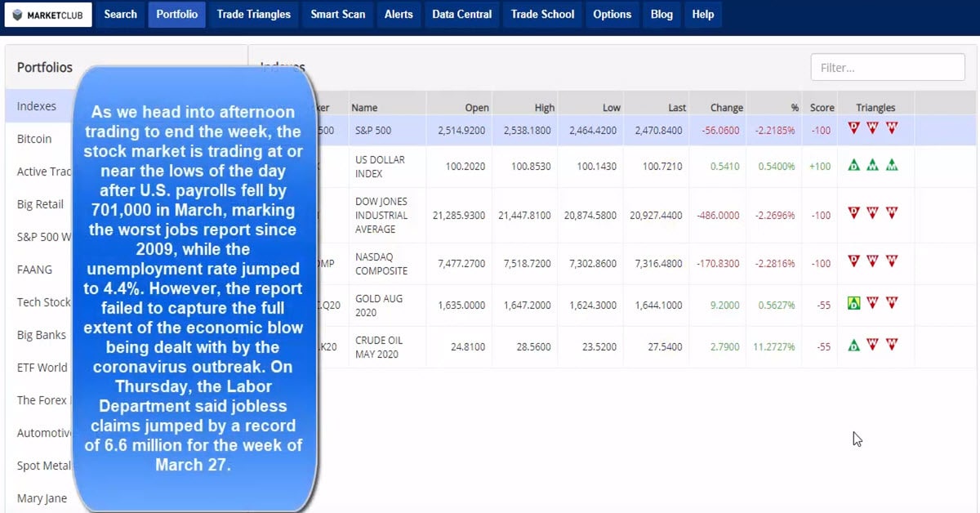The width and height of the screenshot is (980, 513).
Task: View the Nasdaq Composite daily triangle
Action: coord(854,261)
